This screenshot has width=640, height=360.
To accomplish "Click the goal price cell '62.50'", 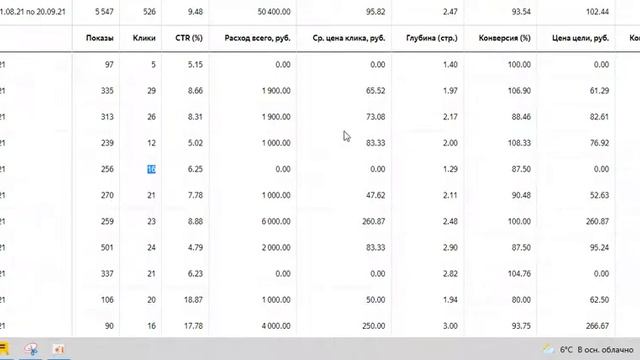I will (x=599, y=300).
